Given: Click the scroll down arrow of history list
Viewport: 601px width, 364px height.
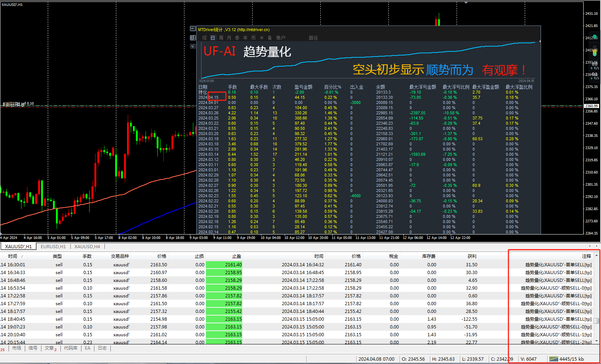Looking at the screenshot, I should 597,341.
